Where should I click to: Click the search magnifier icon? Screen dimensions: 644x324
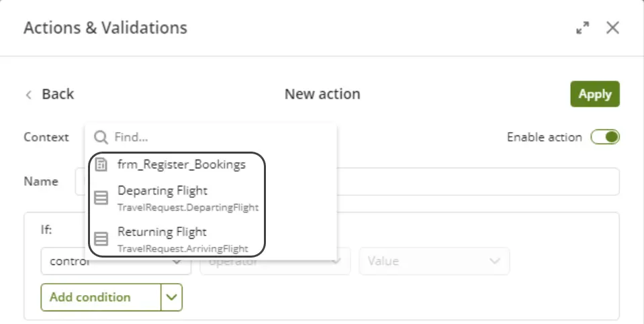pos(101,137)
